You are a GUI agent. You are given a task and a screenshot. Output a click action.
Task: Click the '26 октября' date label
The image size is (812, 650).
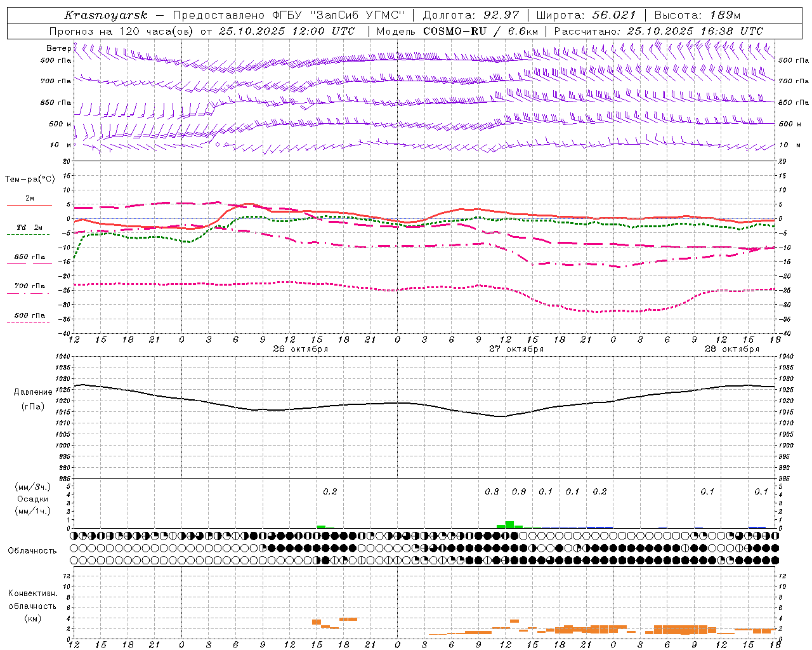[301, 349]
